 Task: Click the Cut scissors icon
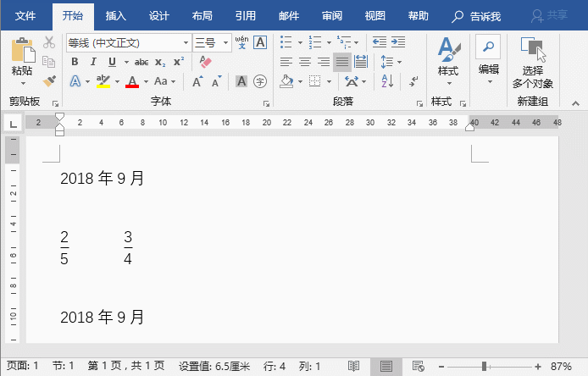pyautogui.click(x=49, y=42)
